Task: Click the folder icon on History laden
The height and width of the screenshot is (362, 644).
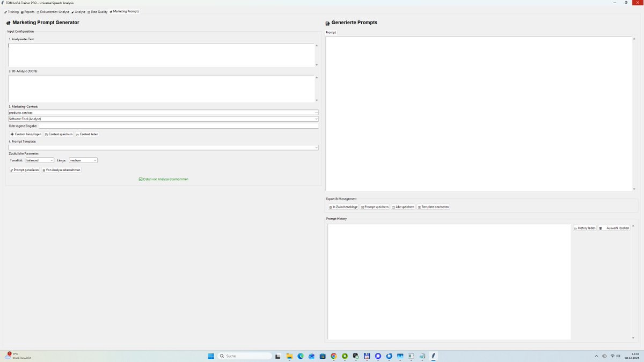Action: [575, 228]
